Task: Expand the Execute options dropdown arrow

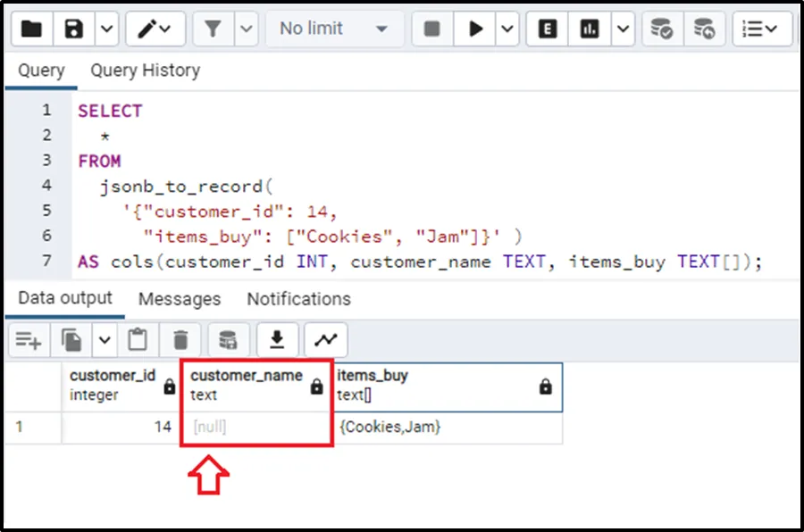Action: [507, 29]
